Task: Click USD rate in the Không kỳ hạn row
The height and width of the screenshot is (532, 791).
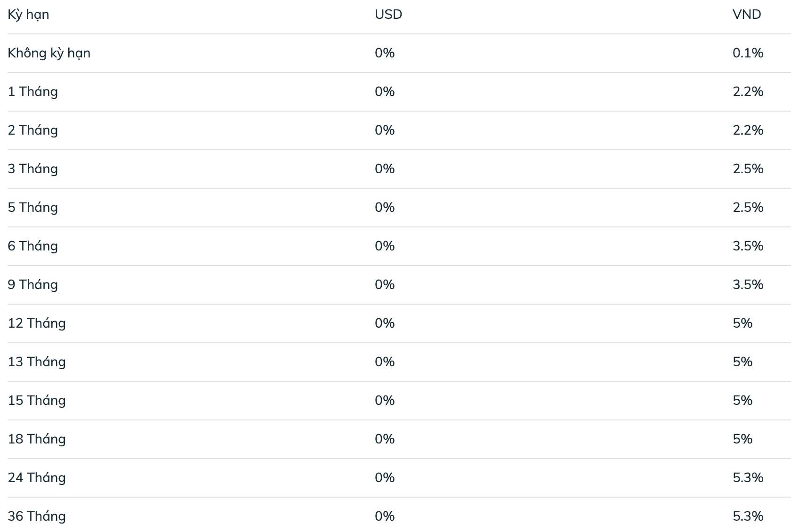Action: click(385, 53)
